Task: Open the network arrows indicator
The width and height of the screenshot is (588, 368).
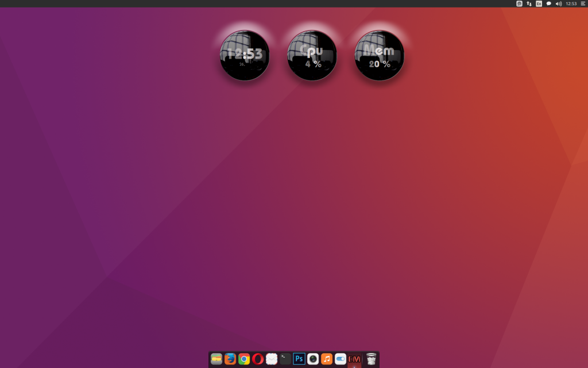Action: (x=529, y=4)
